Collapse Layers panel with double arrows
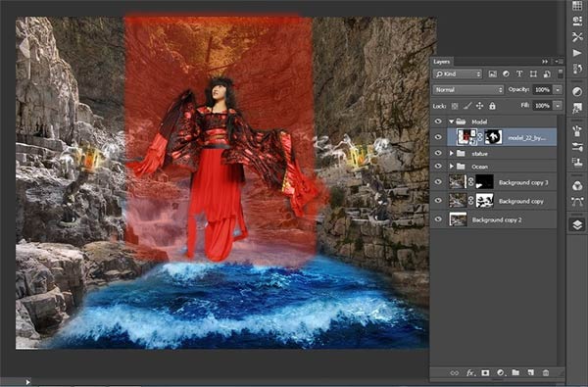This screenshot has width=588, height=387. pos(545,61)
